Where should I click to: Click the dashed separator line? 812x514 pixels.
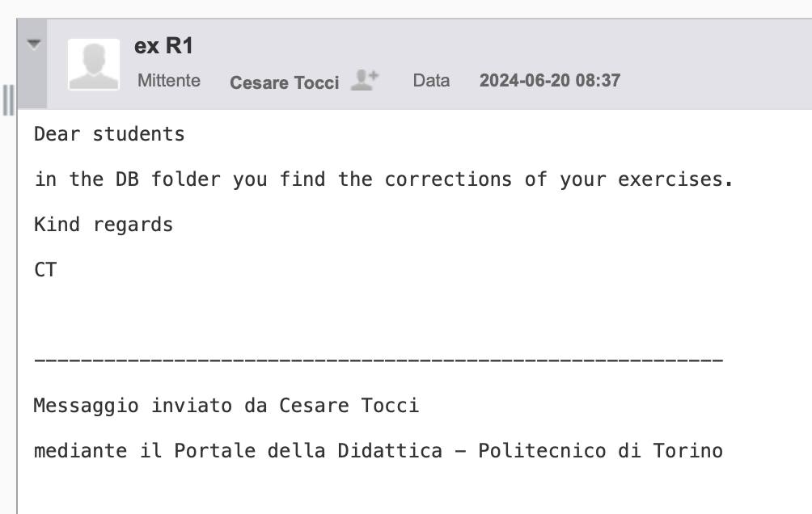point(378,360)
